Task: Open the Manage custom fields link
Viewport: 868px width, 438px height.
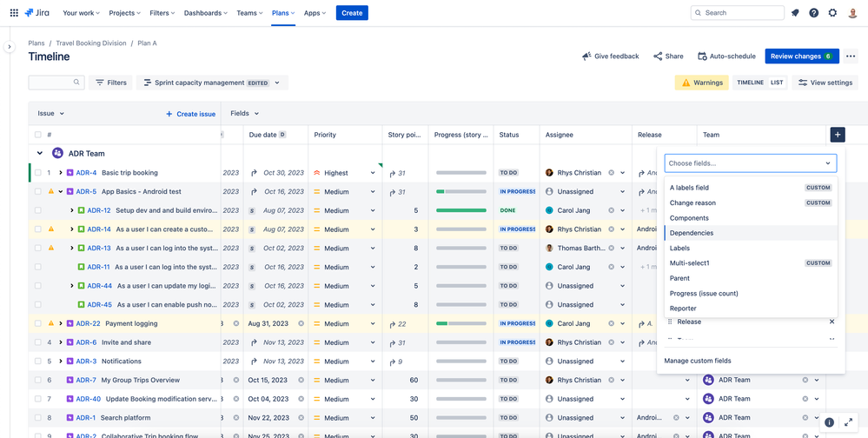Action: (x=698, y=361)
